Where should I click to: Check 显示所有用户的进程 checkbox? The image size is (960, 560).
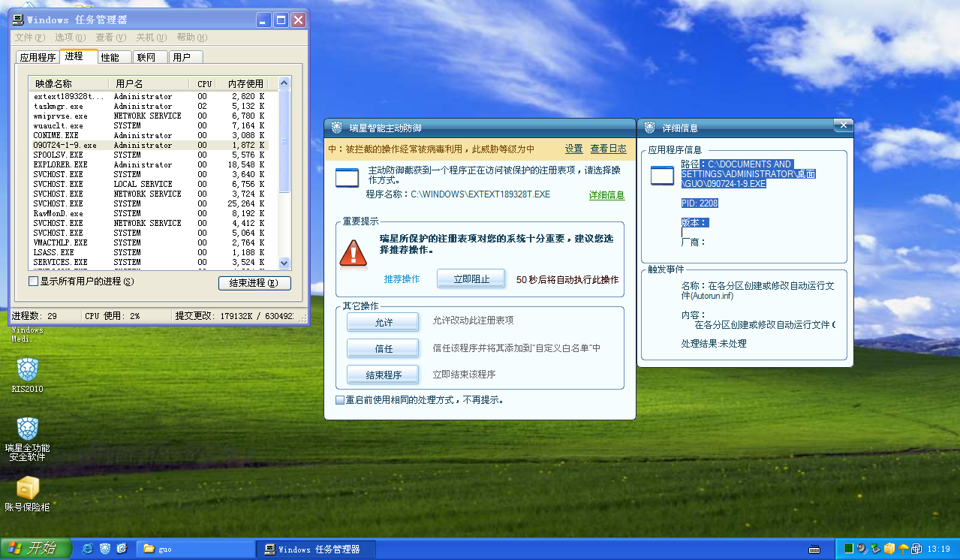(33, 282)
